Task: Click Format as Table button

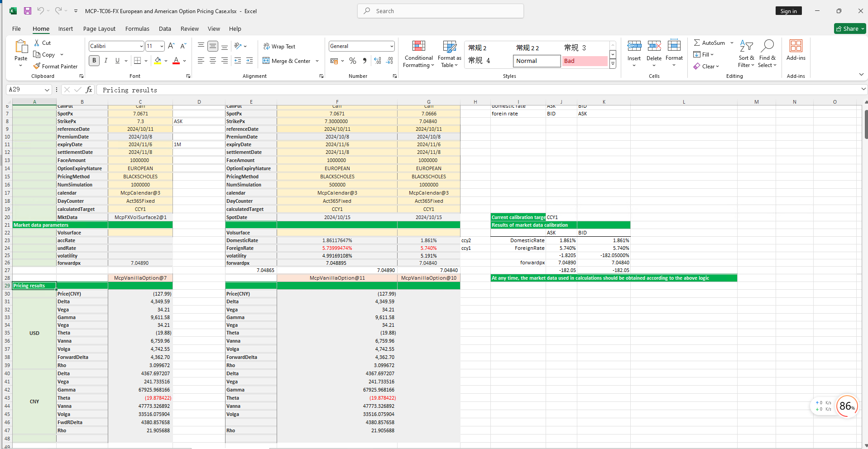Action: click(449, 54)
